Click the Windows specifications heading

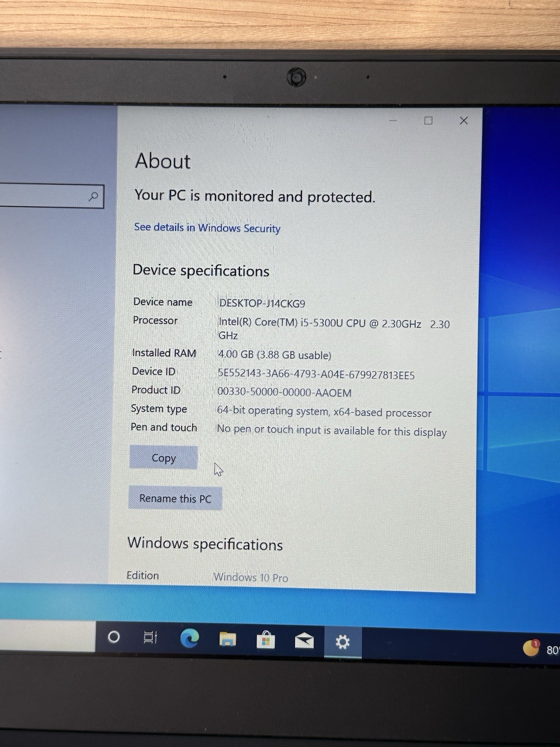tap(205, 544)
